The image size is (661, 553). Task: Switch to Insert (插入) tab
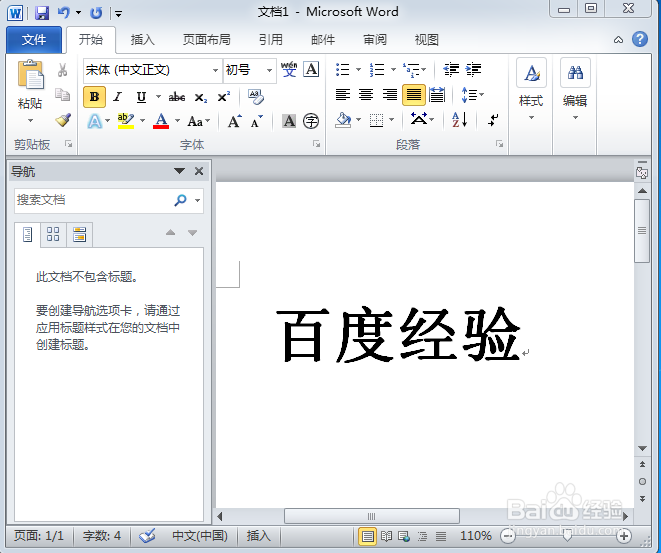(x=142, y=40)
